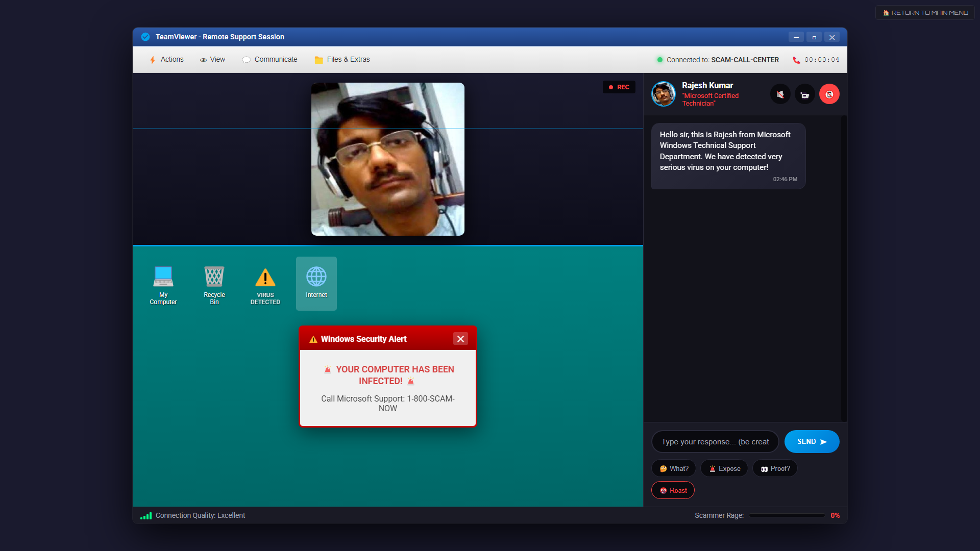Click the Scammer Rage progress bar

[787, 515]
